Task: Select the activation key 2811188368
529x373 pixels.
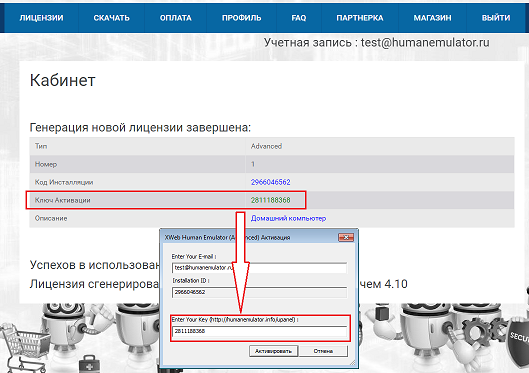Action: click(x=270, y=200)
